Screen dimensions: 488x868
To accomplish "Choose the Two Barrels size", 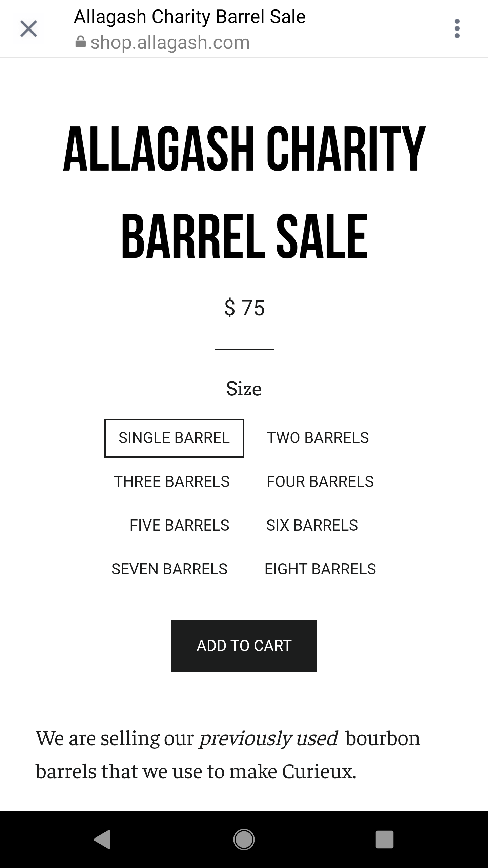I will point(318,438).
